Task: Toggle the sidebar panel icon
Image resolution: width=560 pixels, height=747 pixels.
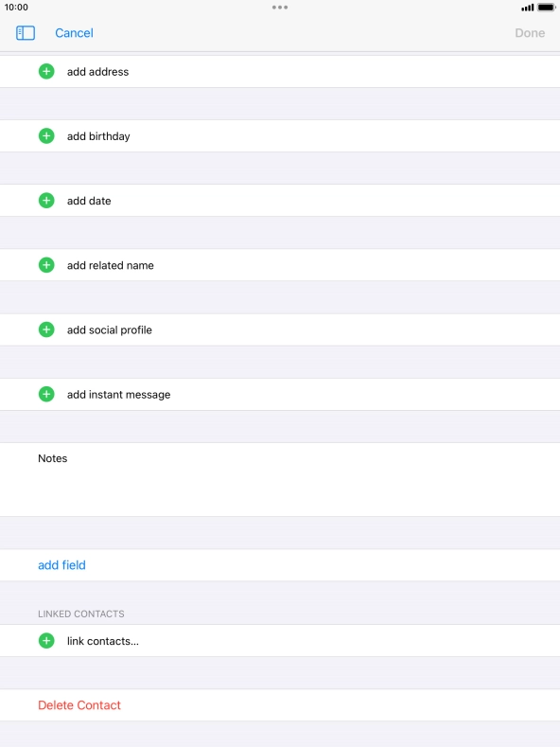Action: [26, 33]
